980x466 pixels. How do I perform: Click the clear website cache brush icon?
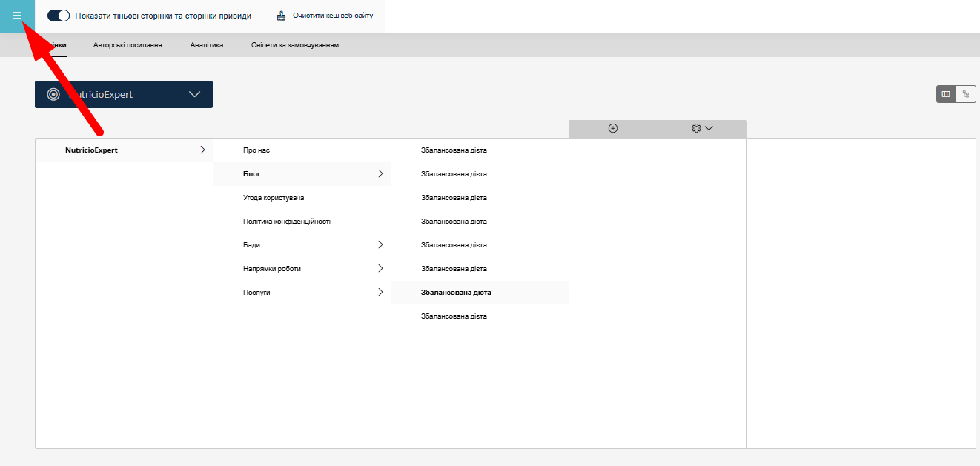281,16
